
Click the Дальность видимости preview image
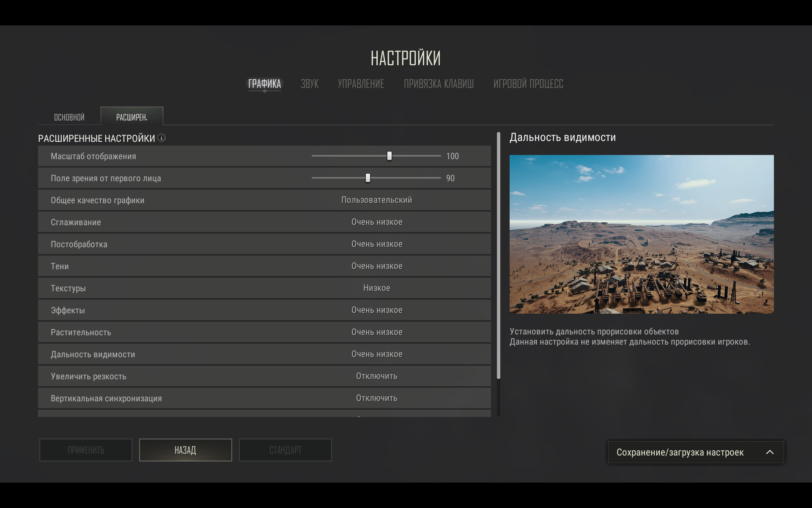point(642,234)
